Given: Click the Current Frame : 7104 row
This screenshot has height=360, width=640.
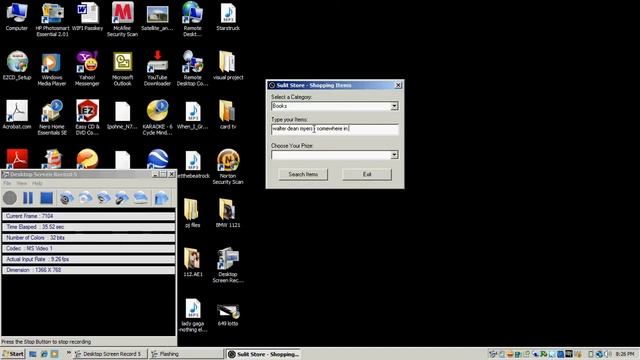Looking at the screenshot, I should (x=89, y=216).
